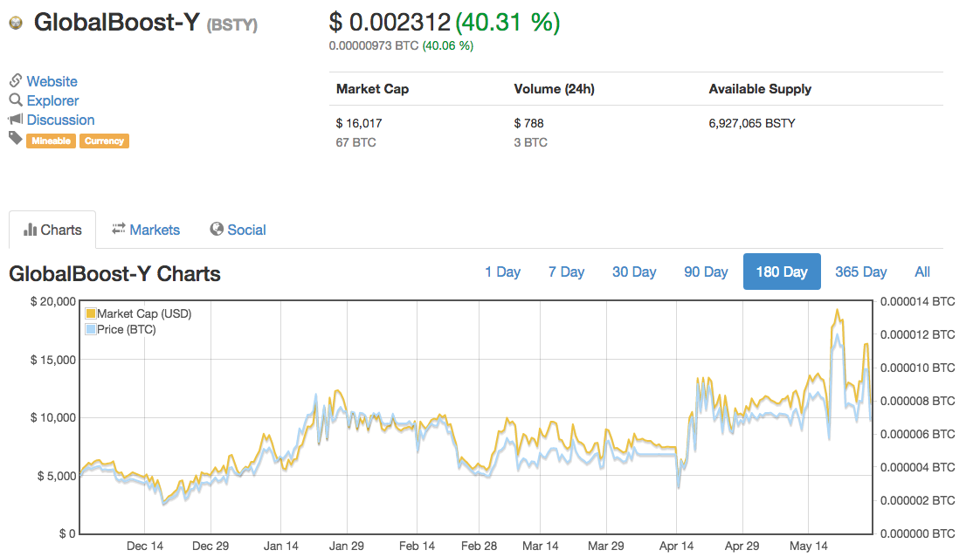Switch to the Markets tab
Viewport: 980px width, 557px height.
(x=146, y=230)
